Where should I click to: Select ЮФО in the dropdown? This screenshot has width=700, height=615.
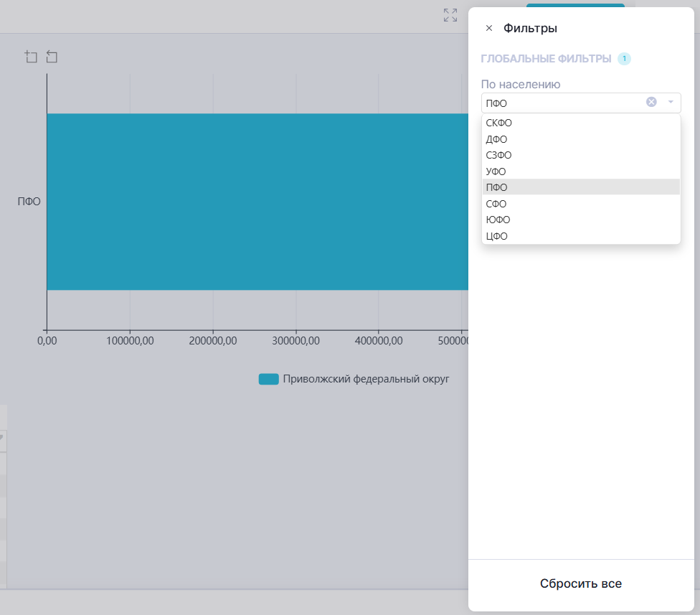pos(498,220)
